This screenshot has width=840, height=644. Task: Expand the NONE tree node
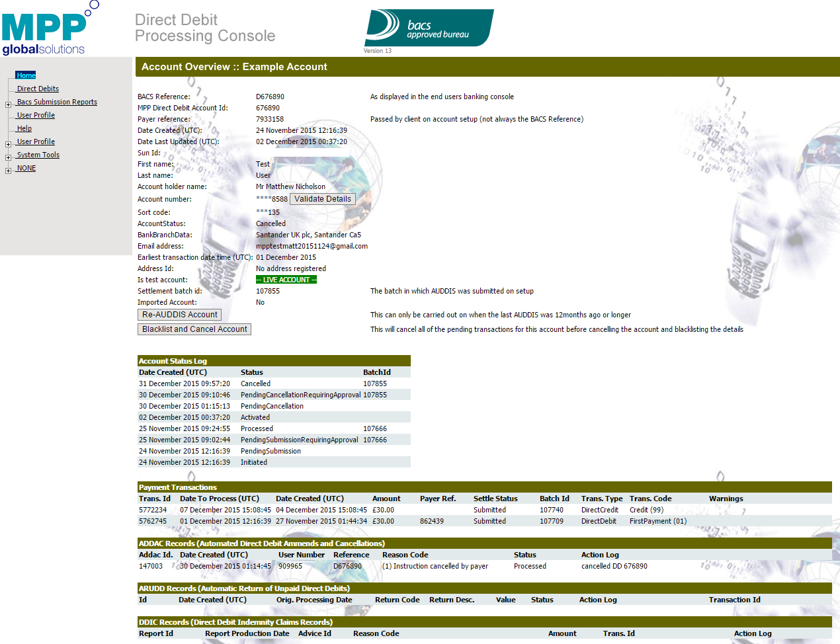pos(8,171)
